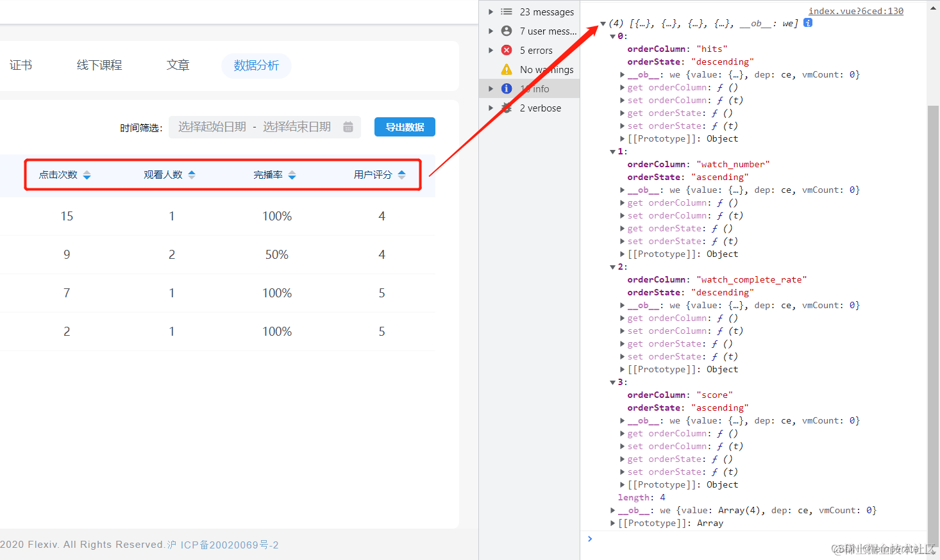940x560 pixels.
Task: Sort by 用户评分 column sort icon
Action: (x=402, y=175)
